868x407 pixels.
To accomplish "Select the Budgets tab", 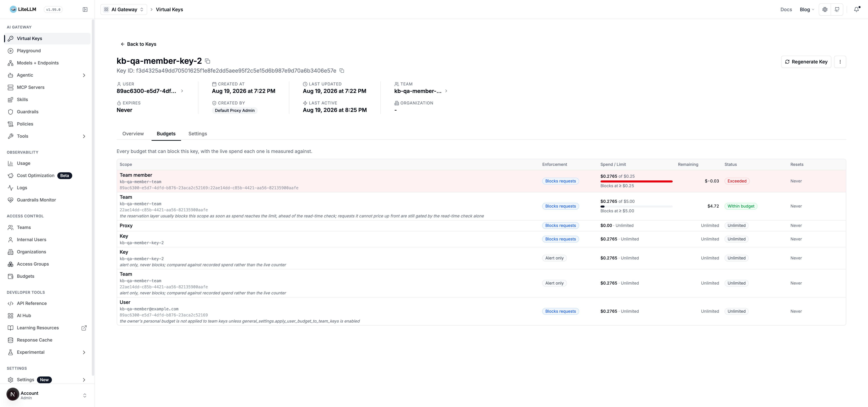I will (x=166, y=134).
